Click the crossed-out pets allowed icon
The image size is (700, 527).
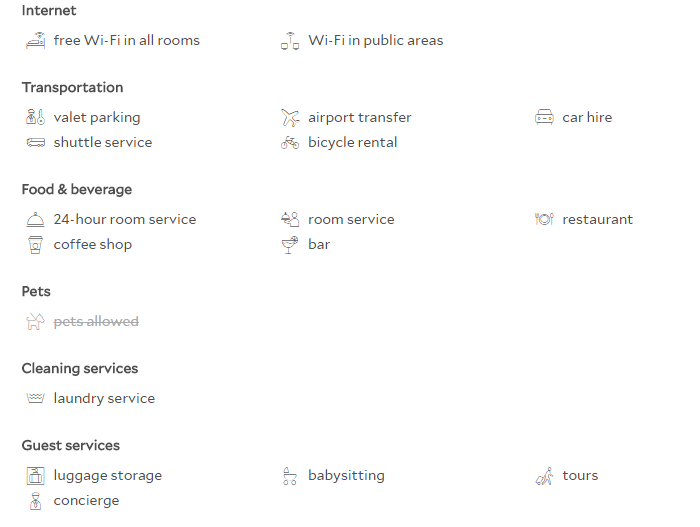[36, 322]
